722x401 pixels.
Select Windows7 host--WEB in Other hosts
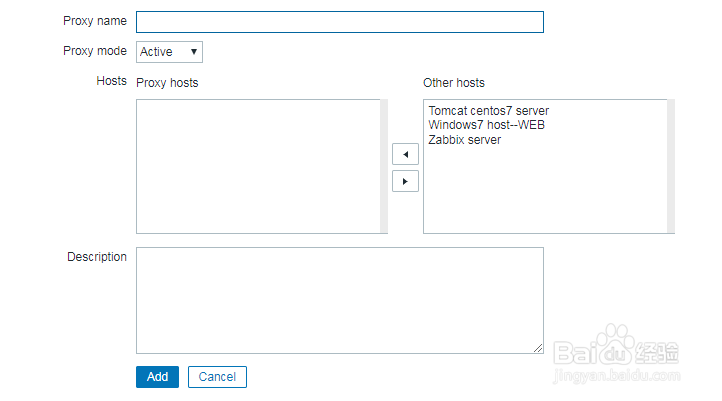[x=486, y=125]
